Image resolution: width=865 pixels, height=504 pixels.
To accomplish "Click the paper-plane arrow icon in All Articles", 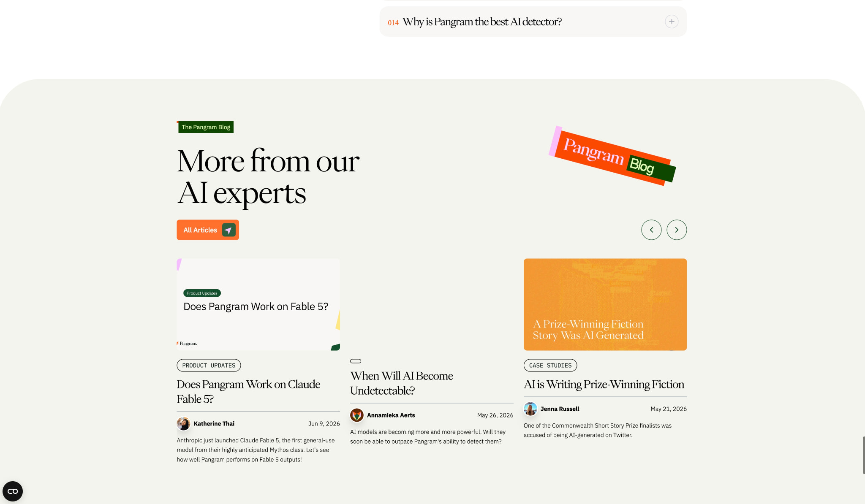I will click(x=228, y=230).
